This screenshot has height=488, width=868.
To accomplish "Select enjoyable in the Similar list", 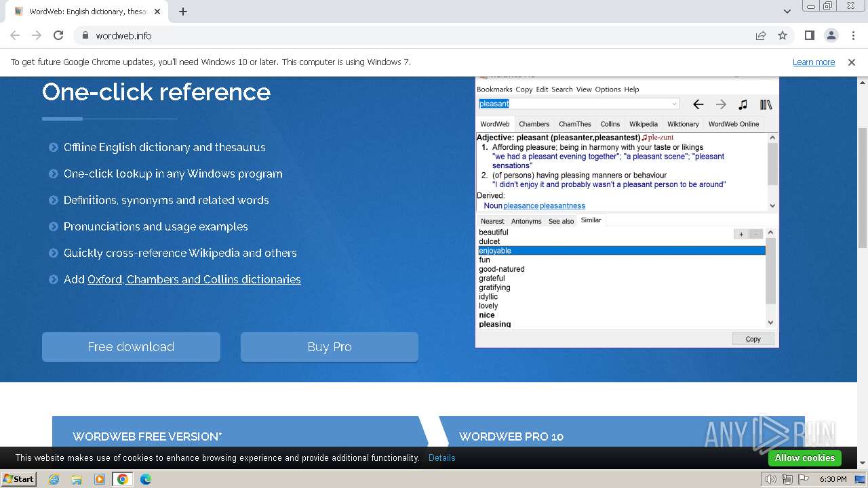I will [622, 251].
